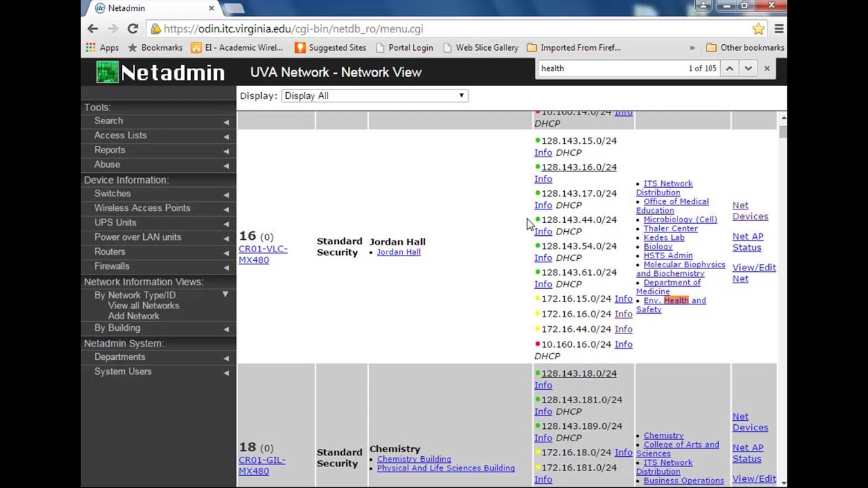Open the Jordan Hall building link
868x488 pixels.
tap(399, 252)
